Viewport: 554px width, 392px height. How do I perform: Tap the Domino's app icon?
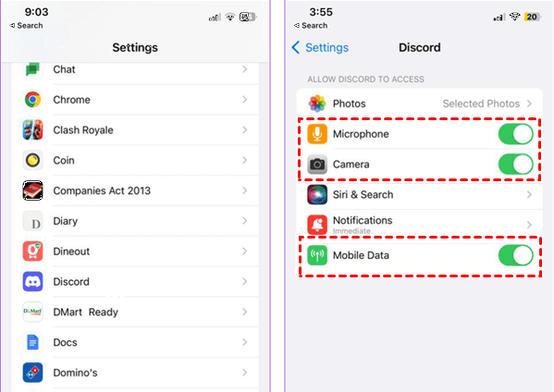tap(33, 373)
